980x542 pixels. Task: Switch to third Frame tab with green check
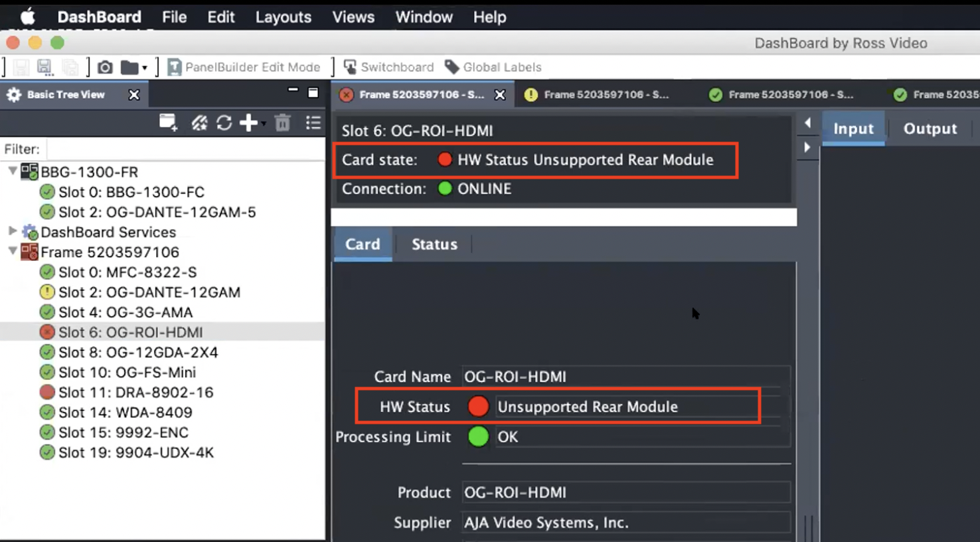click(781, 95)
